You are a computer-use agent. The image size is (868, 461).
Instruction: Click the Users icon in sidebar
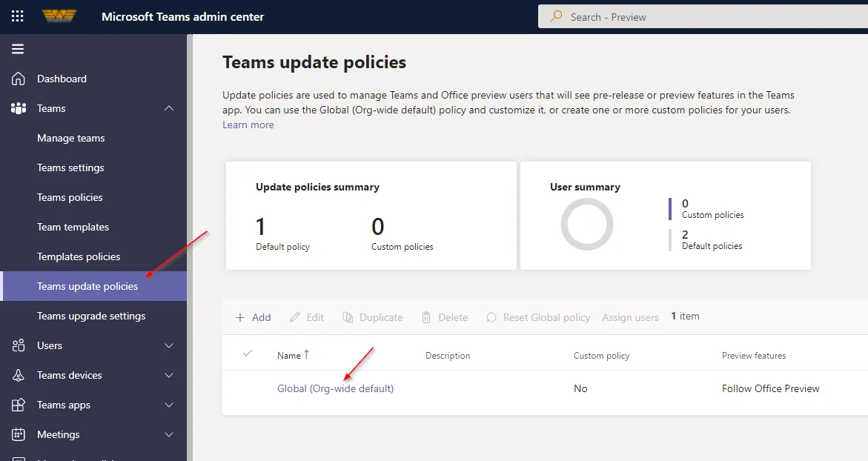[x=19, y=345]
